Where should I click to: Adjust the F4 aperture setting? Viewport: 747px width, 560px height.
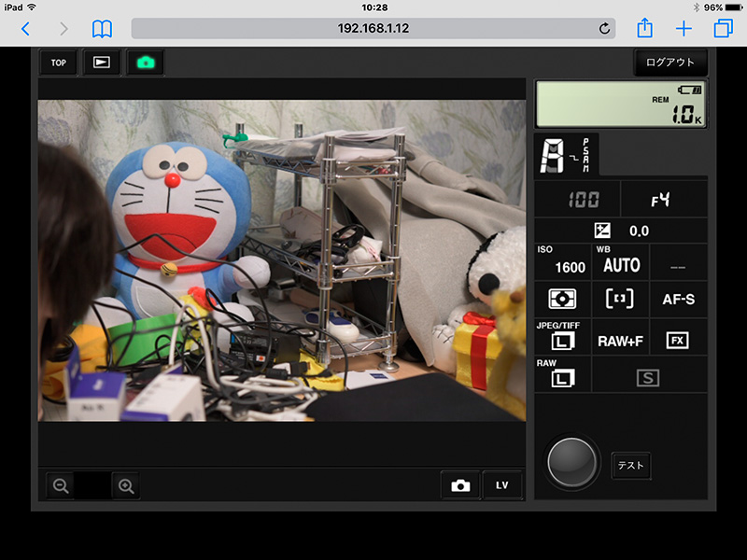pos(664,199)
